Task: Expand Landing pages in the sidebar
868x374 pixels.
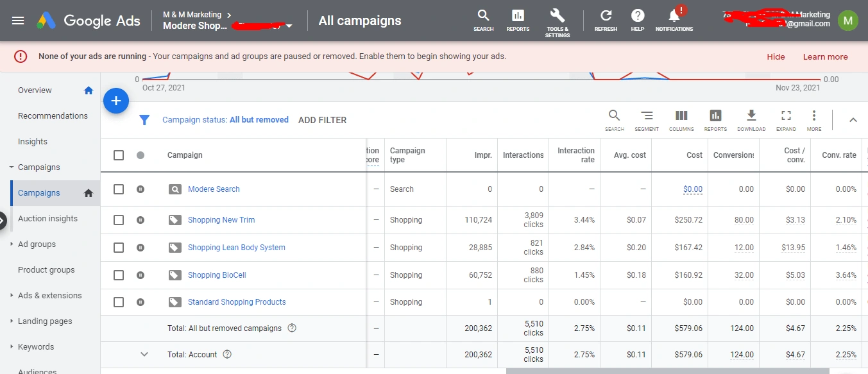Action: coord(12,321)
